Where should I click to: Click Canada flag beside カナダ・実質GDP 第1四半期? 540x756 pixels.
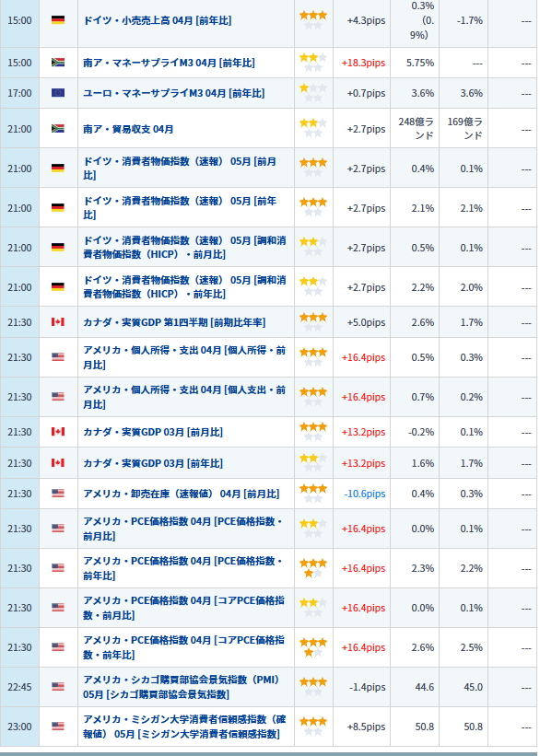pyautogui.click(x=58, y=321)
